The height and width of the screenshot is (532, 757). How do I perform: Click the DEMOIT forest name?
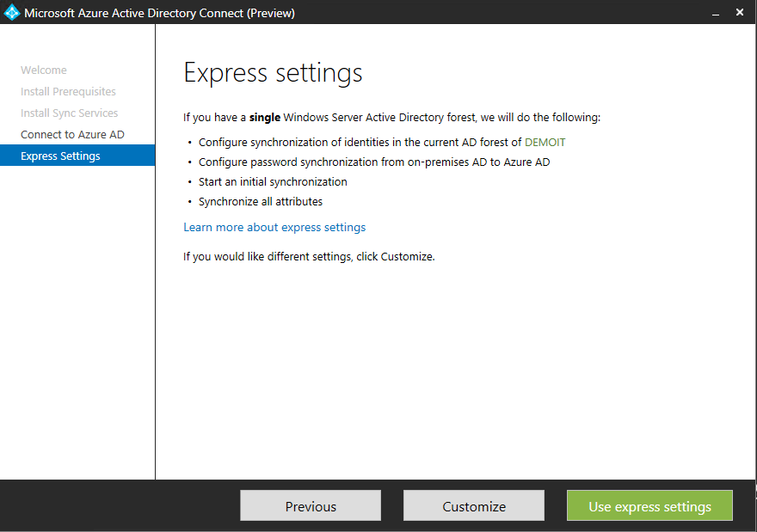(x=545, y=143)
